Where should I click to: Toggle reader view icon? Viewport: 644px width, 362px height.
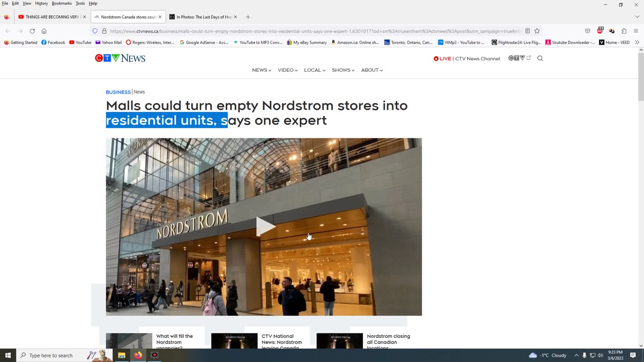tap(527, 31)
